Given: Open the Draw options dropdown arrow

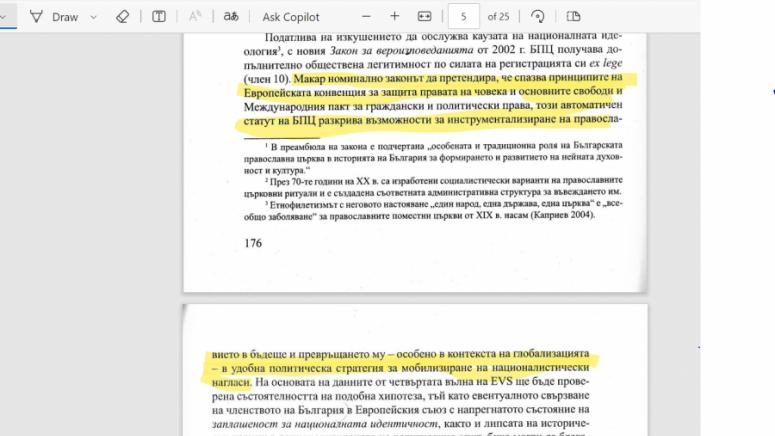Looking at the screenshot, I should pyautogui.click(x=93, y=17).
